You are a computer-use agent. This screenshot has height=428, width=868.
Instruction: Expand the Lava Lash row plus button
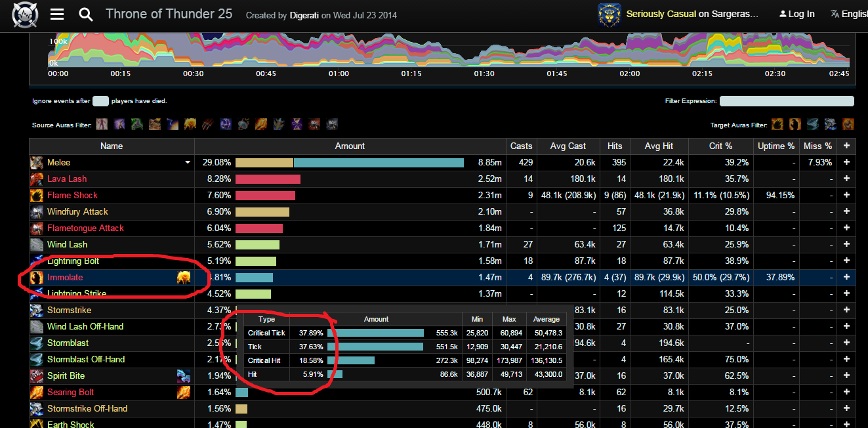tap(846, 179)
